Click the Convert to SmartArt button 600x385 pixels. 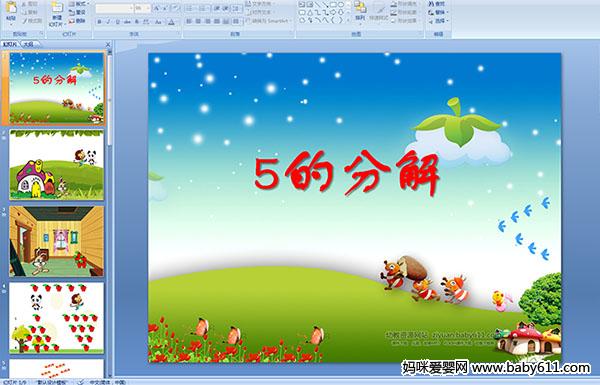click(x=269, y=21)
